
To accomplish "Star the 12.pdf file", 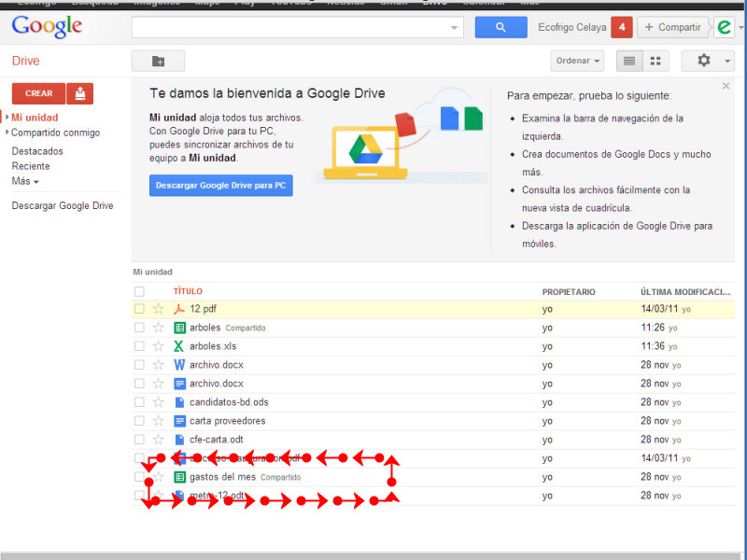I will pos(158,309).
